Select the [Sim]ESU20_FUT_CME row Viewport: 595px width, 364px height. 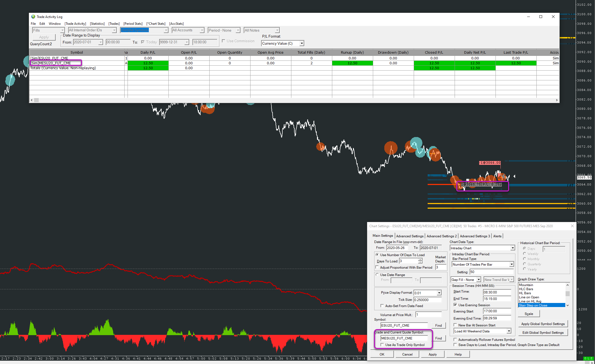click(294, 58)
